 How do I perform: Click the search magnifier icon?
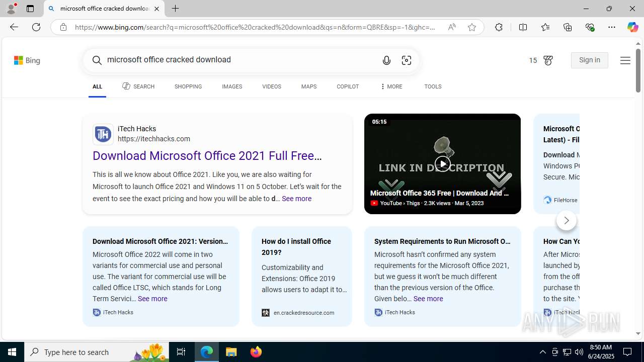pyautogui.click(x=97, y=60)
